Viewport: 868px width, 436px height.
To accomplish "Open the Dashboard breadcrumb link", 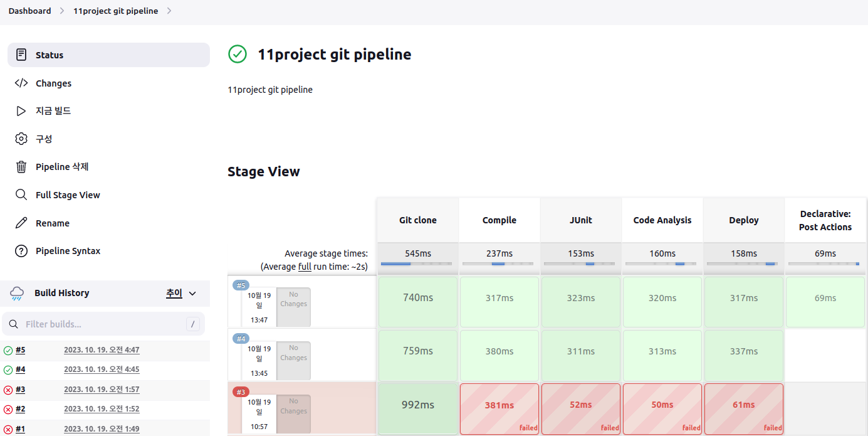I will coord(30,11).
